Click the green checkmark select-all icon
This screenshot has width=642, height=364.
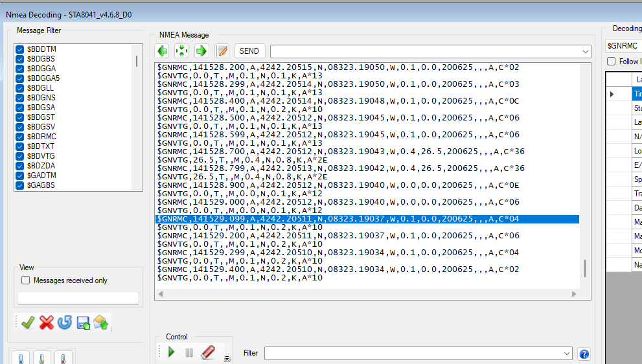(x=28, y=323)
